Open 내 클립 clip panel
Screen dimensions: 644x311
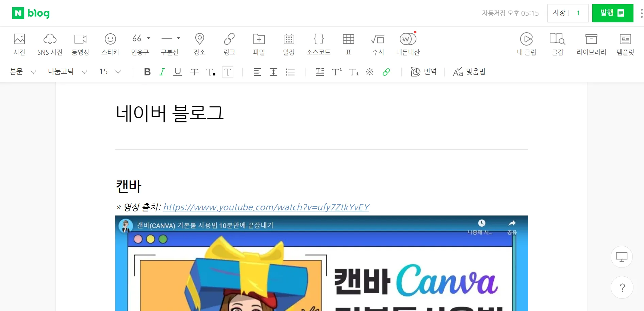tap(527, 44)
